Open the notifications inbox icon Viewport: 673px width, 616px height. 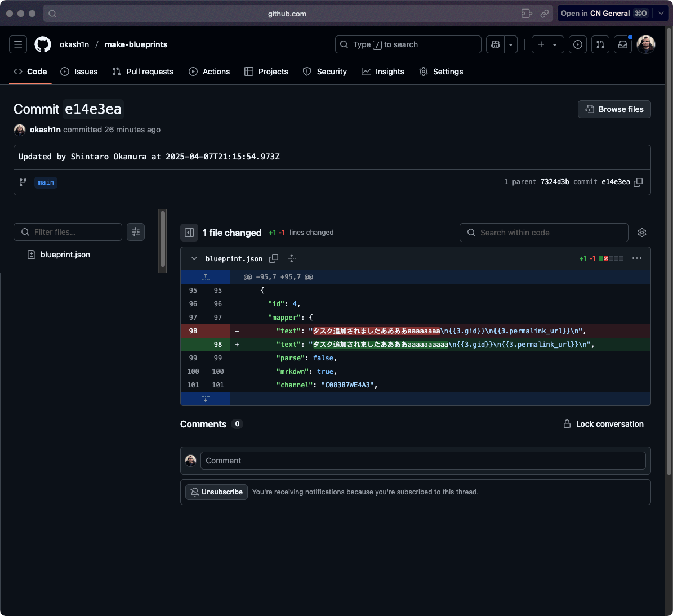pos(623,44)
